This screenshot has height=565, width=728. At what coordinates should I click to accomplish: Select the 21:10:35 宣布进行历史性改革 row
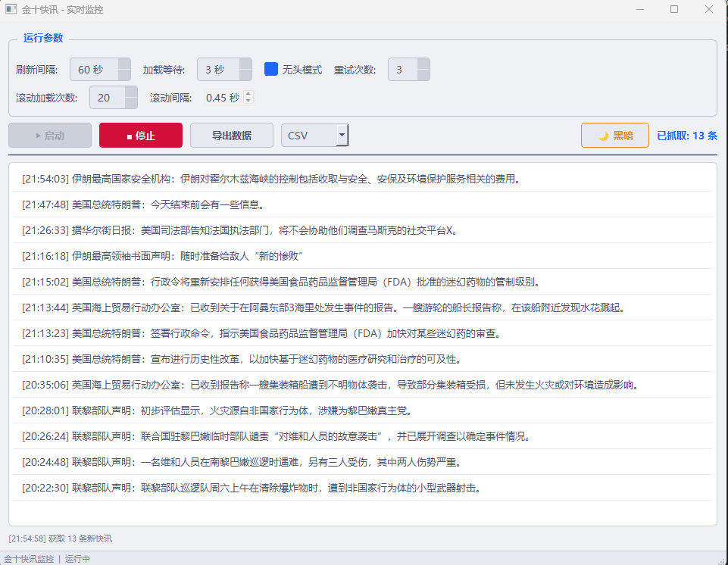[363, 359]
